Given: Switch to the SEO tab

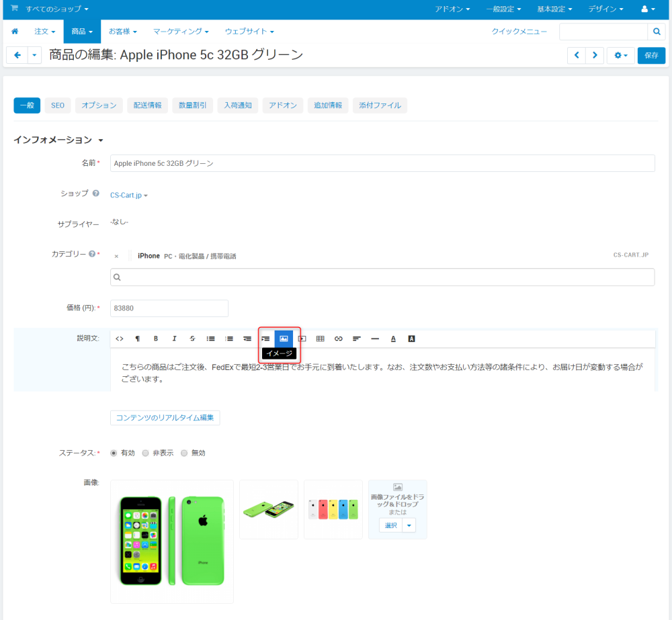Looking at the screenshot, I should pos(57,105).
